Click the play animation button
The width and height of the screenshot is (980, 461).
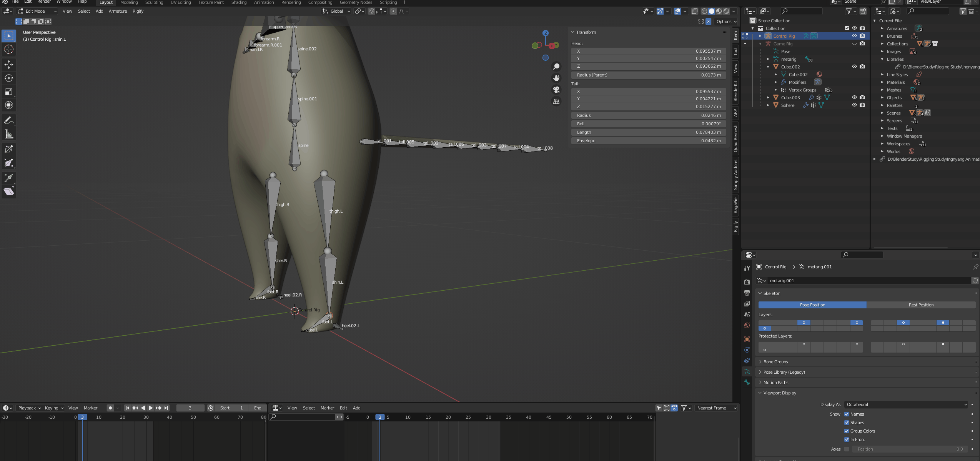click(x=150, y=408)
